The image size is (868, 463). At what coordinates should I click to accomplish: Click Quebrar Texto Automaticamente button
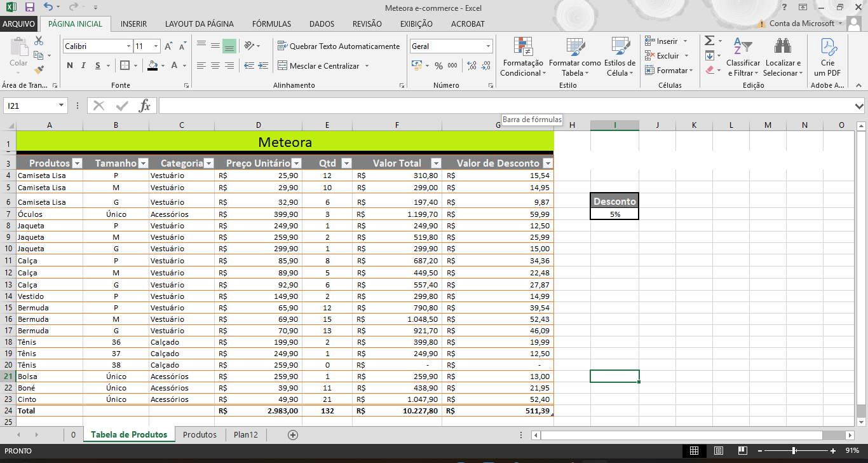[339, 46]
